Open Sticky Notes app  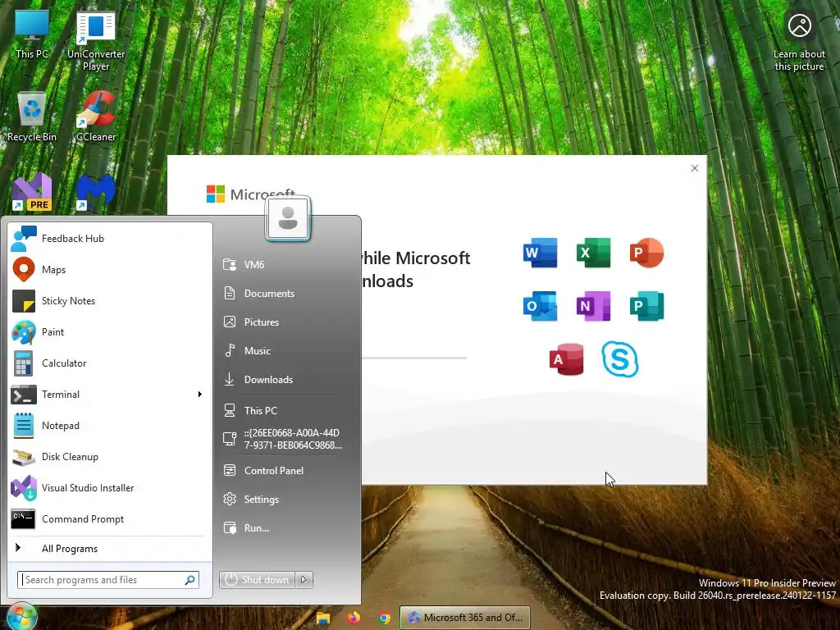click(x=110, y=300)
